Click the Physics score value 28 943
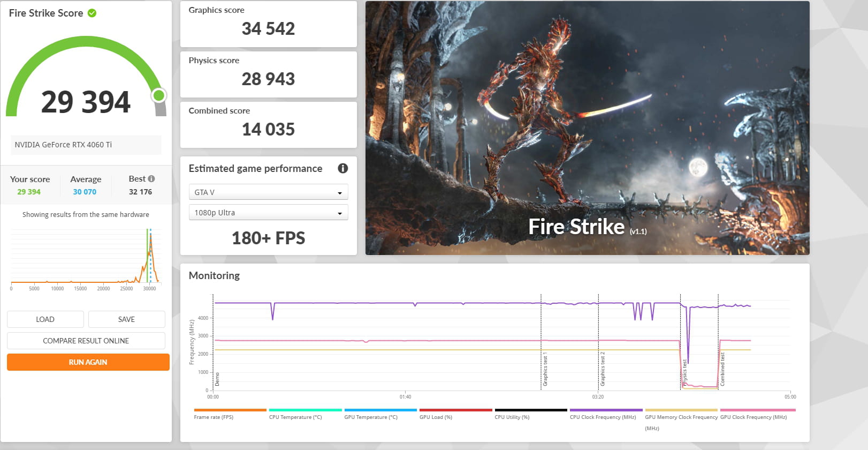 268,79
